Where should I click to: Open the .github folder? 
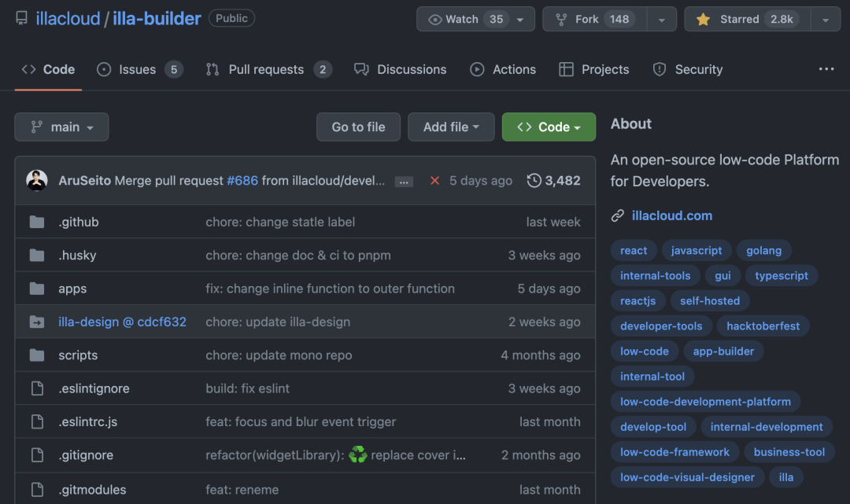(x=79, y=222)
